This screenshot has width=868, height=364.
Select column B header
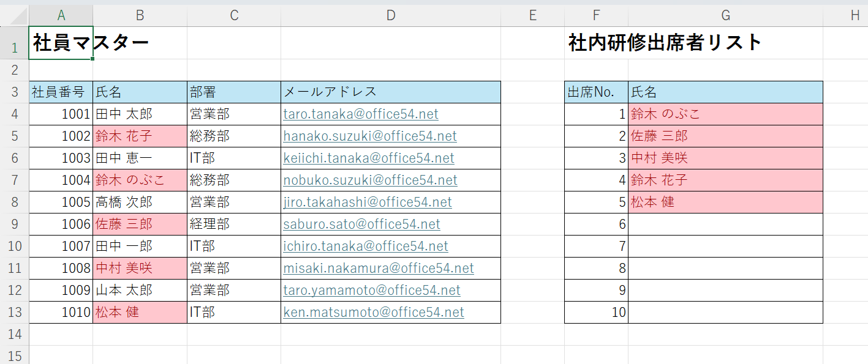140,16
